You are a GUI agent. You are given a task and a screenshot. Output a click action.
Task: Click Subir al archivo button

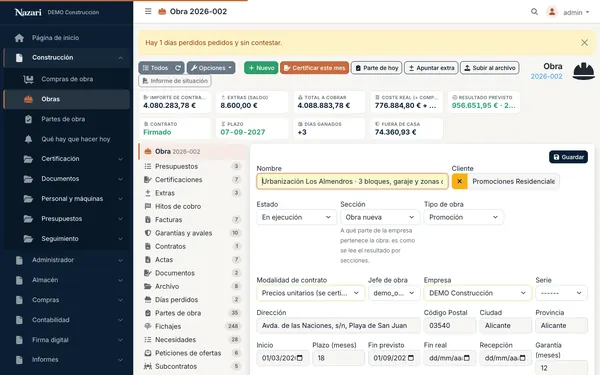[x=490, y=68]
